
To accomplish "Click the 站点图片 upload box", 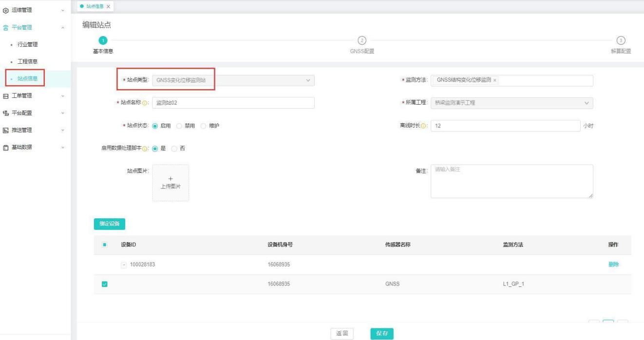I will tap(170, 183).
